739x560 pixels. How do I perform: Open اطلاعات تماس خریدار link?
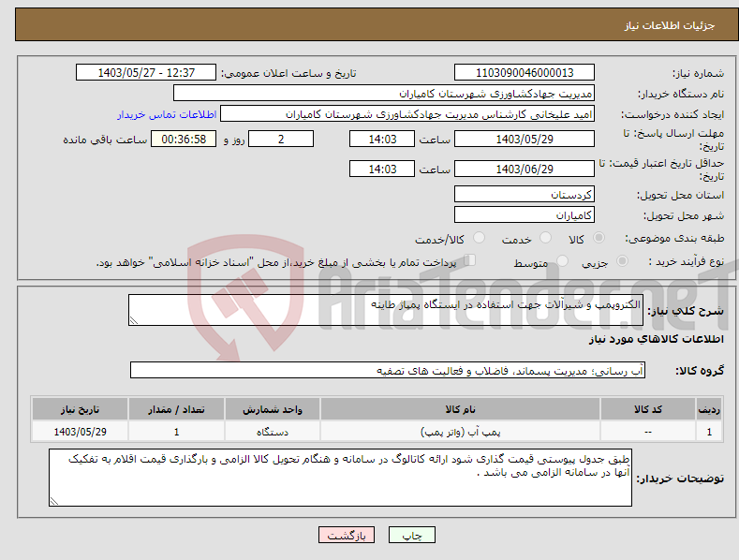tap(167, 114)
